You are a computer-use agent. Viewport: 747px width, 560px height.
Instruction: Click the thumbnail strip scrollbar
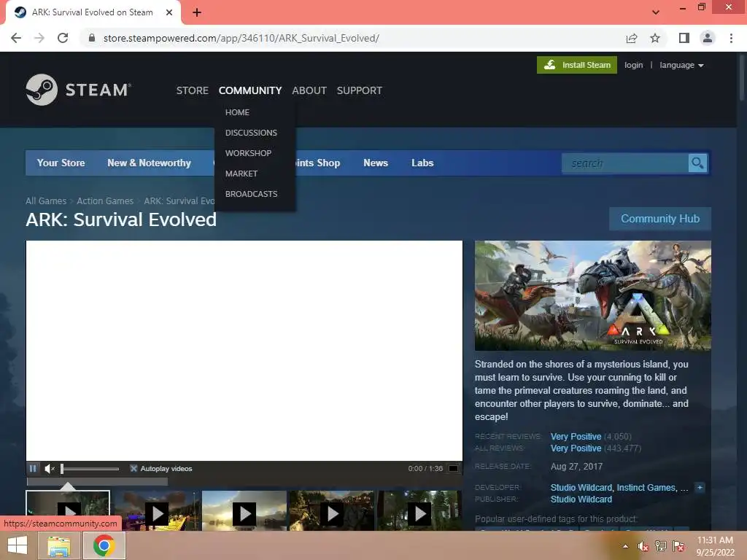click(x=97, y=482)
